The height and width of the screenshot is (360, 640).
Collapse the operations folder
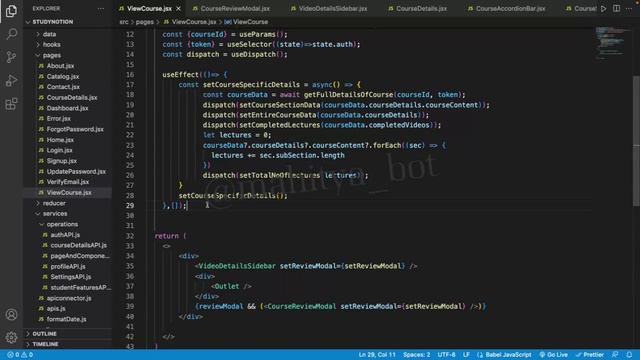(x=62, y=224)
